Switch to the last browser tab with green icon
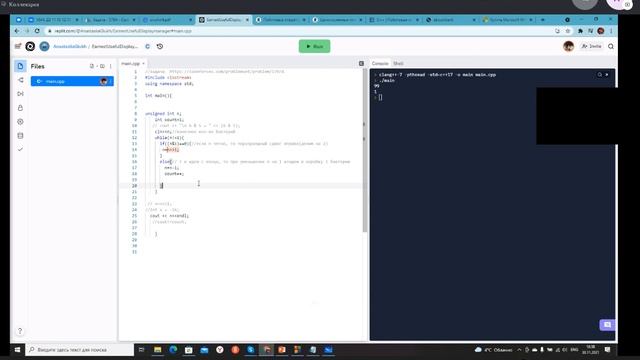Screen dimensions: 640x360 (x=508, y=20)
